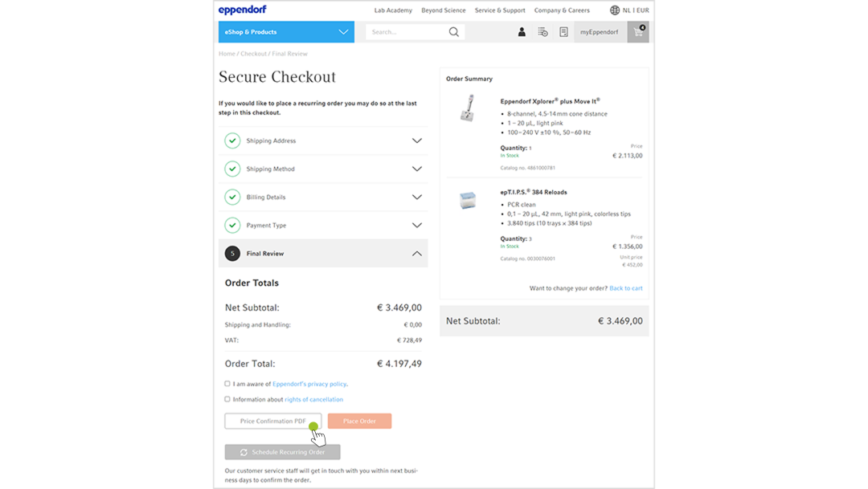Click the Shipping and Handling € 0,00 value
This screenshot has height=489, width=868.
[412, 324]
